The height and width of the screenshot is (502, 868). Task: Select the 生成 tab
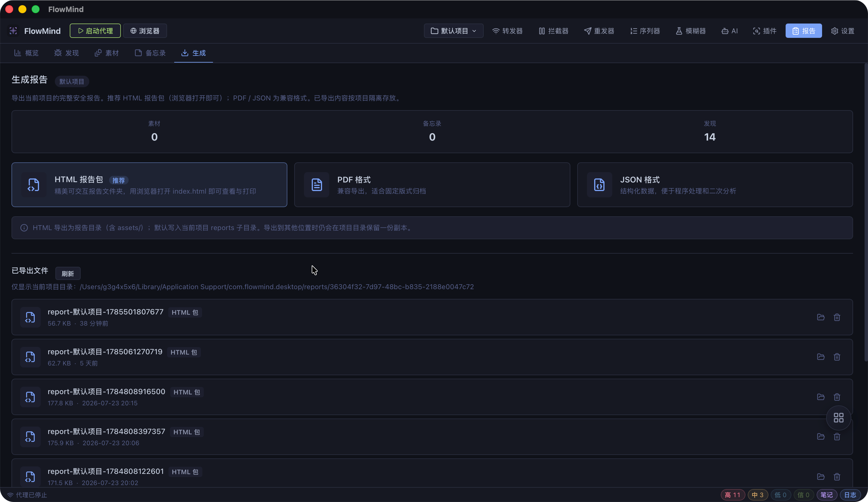click(193, 53)
